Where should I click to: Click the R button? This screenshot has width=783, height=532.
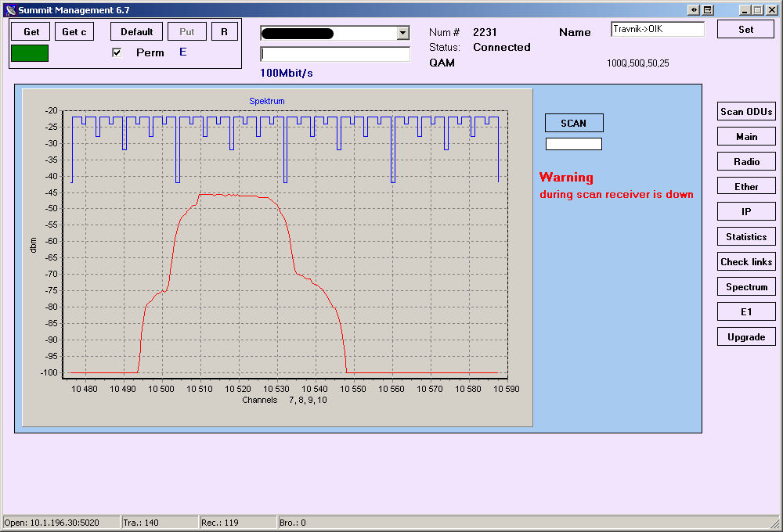point(224,31)
